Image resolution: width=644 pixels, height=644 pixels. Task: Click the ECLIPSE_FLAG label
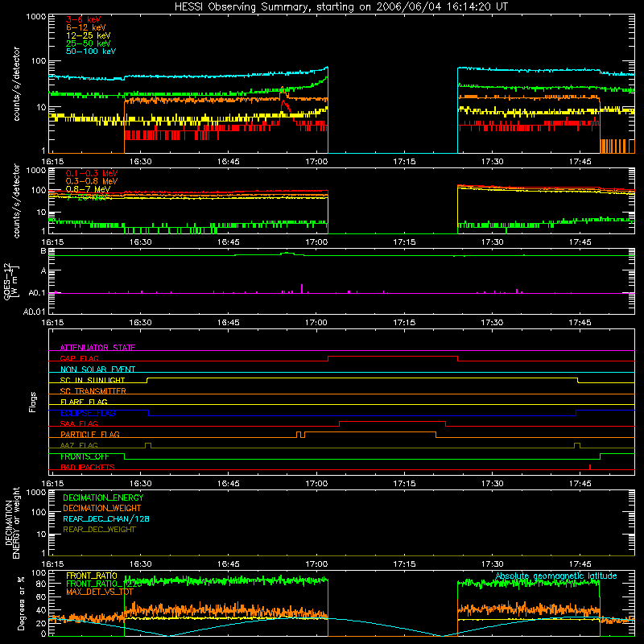pos(88,413)
